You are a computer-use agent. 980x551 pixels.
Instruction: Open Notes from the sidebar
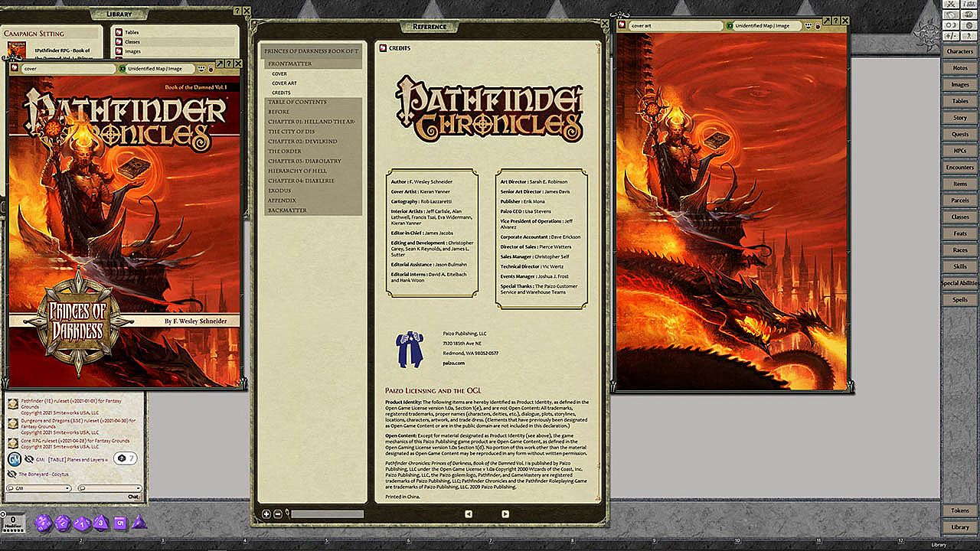pyautogui.click(x=960, y=68)
